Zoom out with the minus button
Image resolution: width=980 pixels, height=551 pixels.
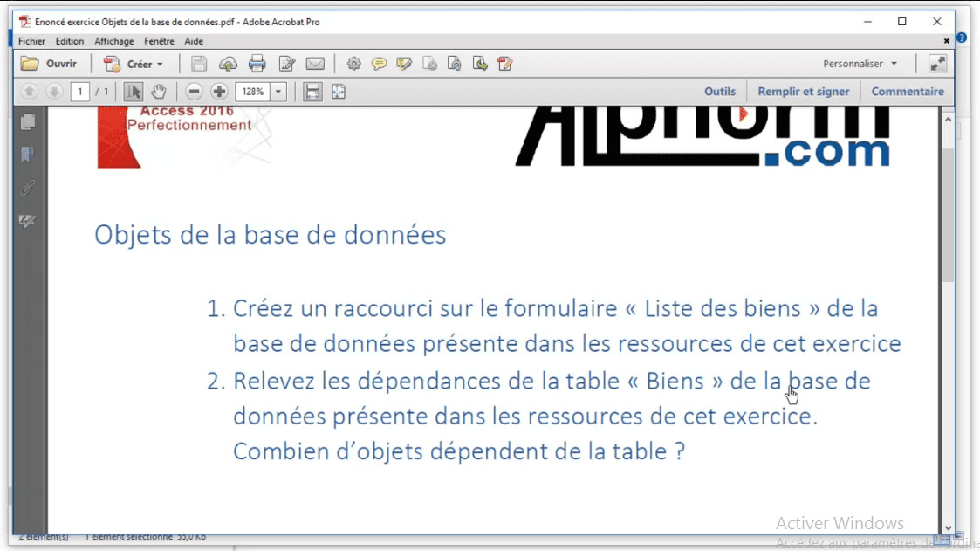pyautogui.click(x=193, y=90)
